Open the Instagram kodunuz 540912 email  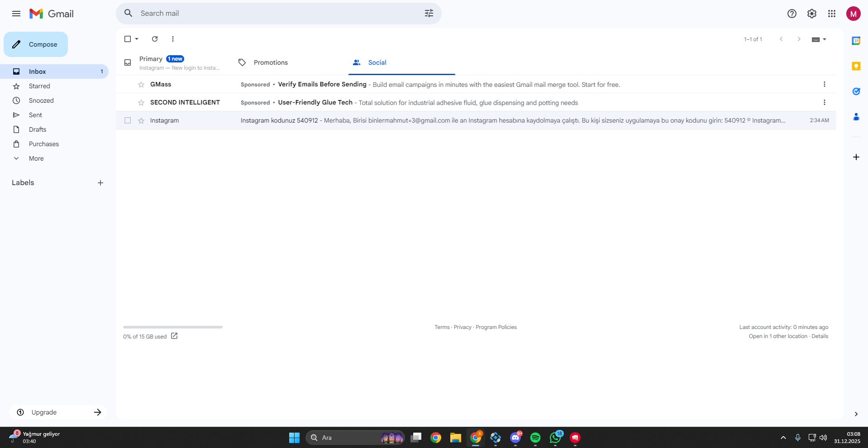476,120
